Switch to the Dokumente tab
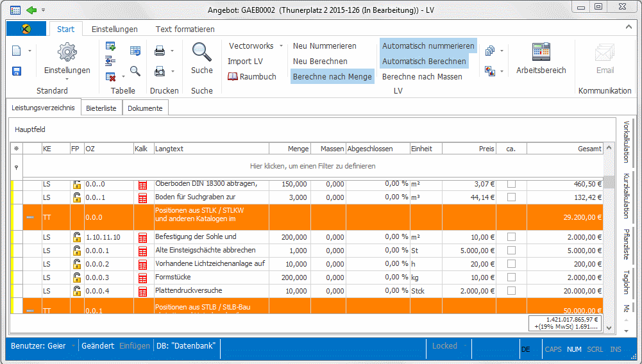This screenshot has width=642, height=364. pos(145,108)
